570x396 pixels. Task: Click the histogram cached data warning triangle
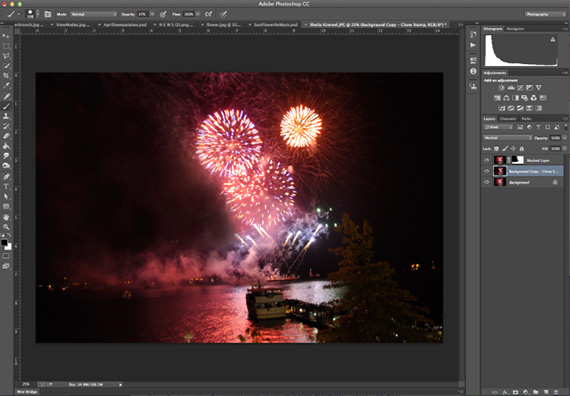[553, 40]
